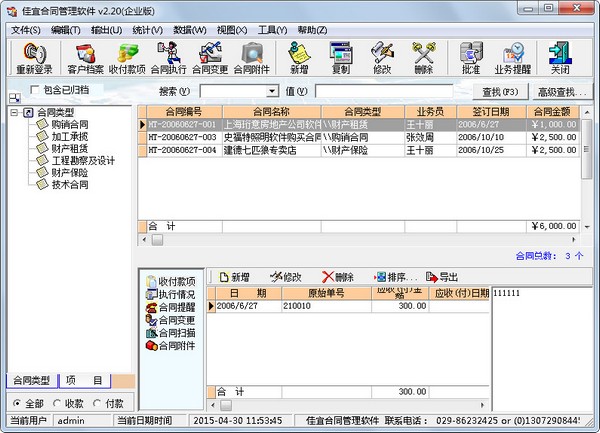Click the 重新登录 relogin toolbar icon
Image resolution: width=600 pixels, height=433 pixels.
click(34, 58)
